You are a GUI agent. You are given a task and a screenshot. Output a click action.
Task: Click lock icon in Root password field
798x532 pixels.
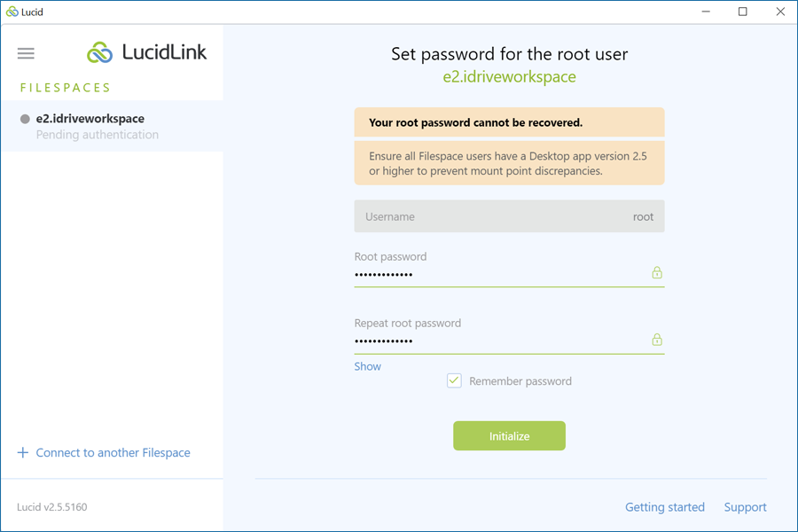coord(657,272)
